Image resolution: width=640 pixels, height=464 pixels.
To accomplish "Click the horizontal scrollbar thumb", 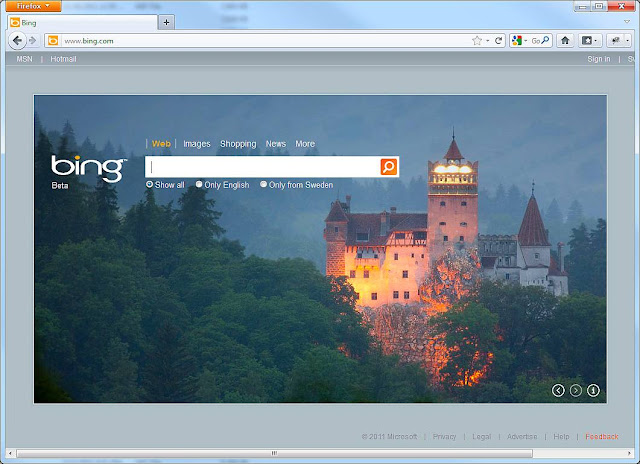I will (274, 453).
